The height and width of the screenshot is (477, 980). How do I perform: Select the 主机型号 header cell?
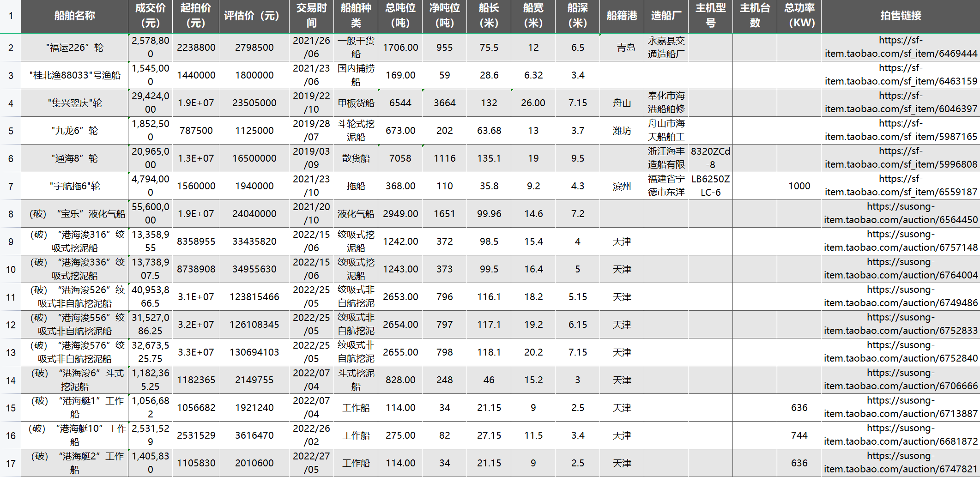[x=710, y=16]
